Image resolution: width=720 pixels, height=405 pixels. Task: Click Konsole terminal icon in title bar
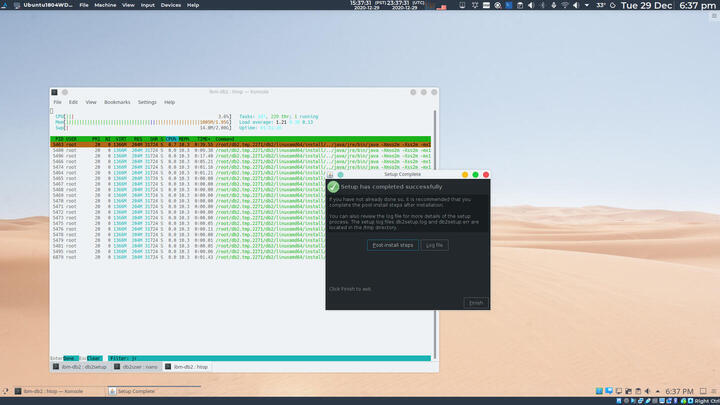55,92
